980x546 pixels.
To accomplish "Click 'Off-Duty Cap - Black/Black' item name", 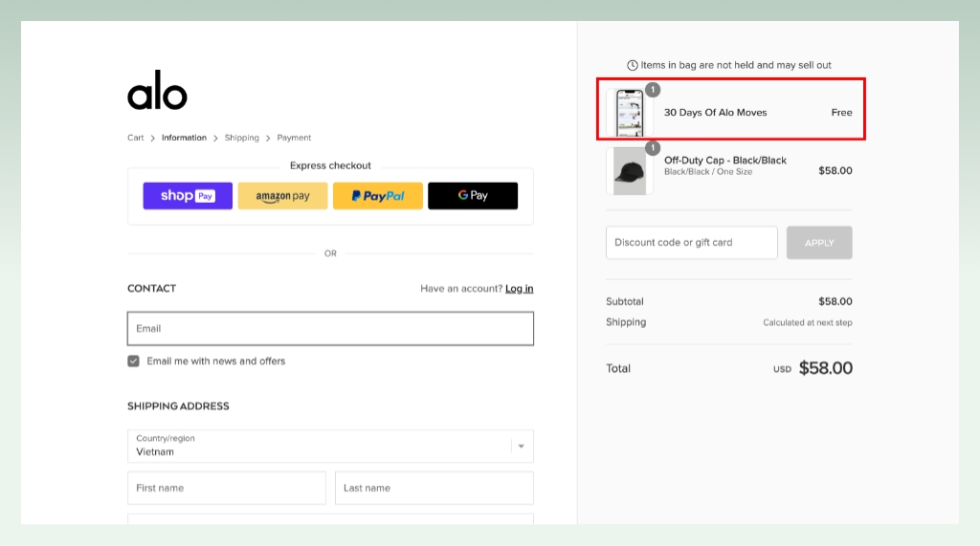I will point(725,160).
